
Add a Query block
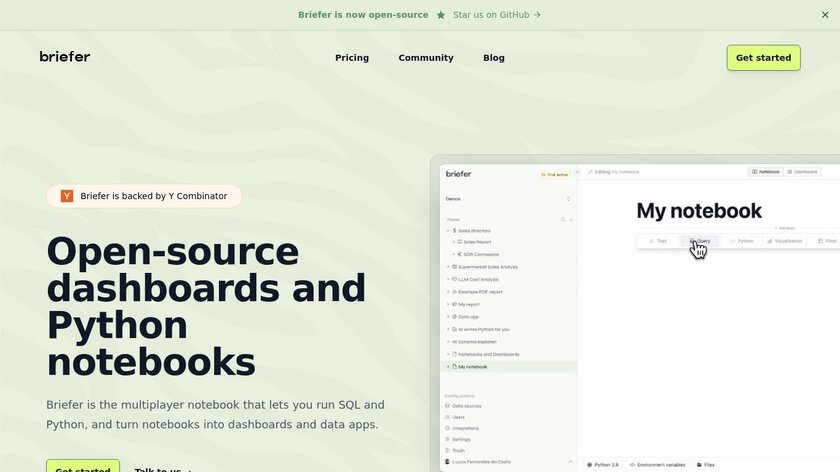click(x=700, y=241)
